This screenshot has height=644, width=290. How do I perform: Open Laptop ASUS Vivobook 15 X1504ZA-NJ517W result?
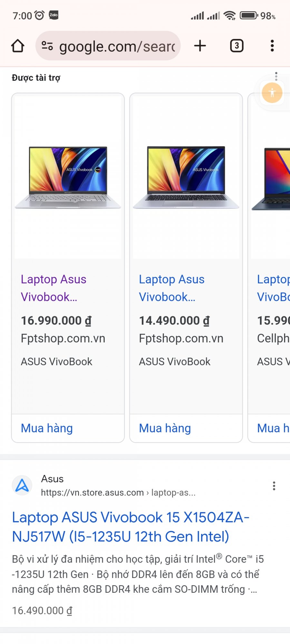[130, 527]
